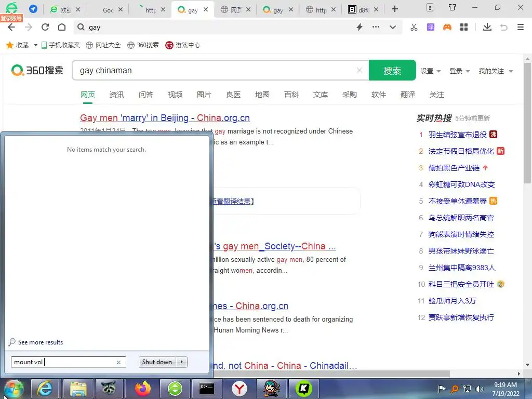Open 360搜索 bookmark
This screenshot has width=532, height=399.
pos(143,45)
